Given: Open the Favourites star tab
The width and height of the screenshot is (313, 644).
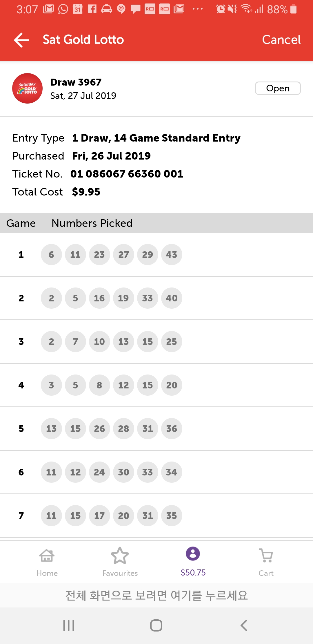Looking at the screenshot, I should pos(120,562).
